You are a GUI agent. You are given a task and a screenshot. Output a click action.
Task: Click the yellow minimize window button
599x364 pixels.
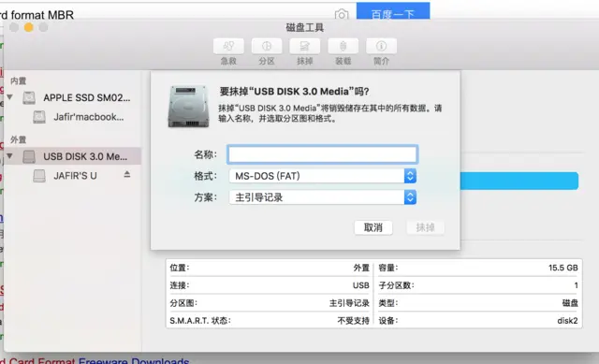click(29, 27)
